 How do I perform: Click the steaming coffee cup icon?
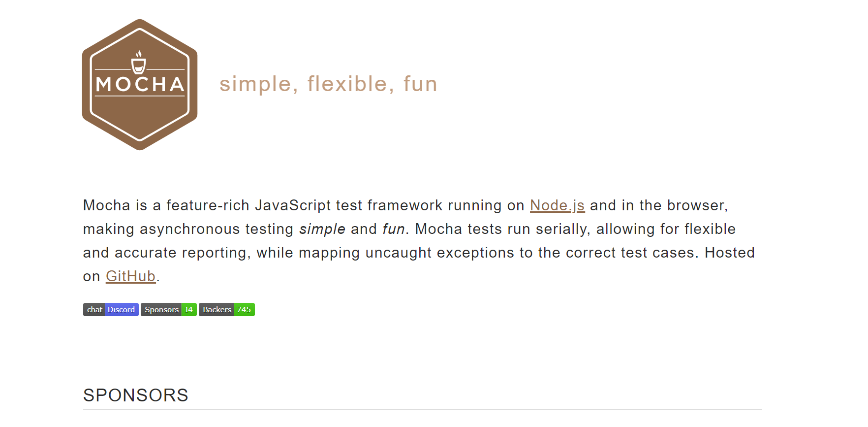(x=139, y=63)
